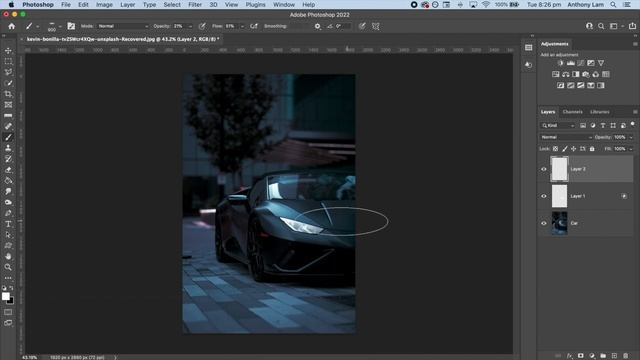The width and height of the screenshot is (640, 360).
Task: Hide Layer 2 visibility eye
Action: coord(544,169)
